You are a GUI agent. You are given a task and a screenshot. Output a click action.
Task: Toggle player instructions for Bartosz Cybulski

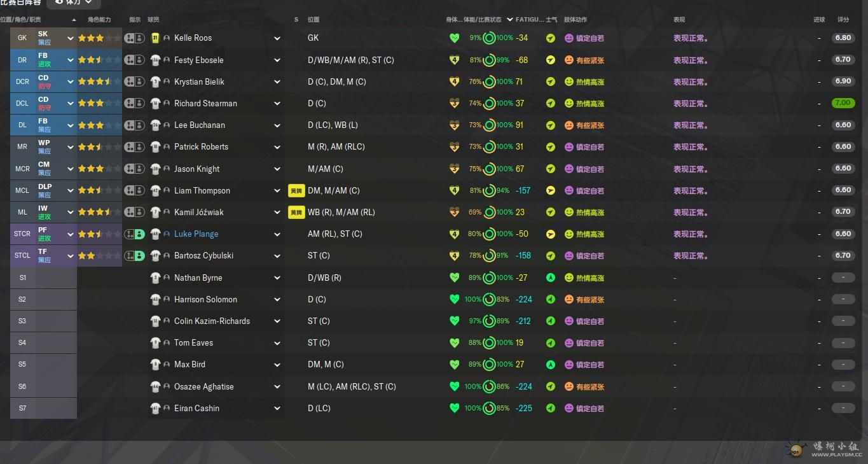coord(134,256)
